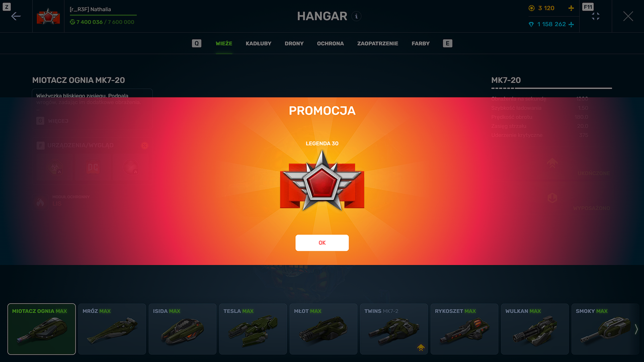Viewport: 644px width, 362px height.
Task: Open the hangar info icon
Action: point(356,16)
